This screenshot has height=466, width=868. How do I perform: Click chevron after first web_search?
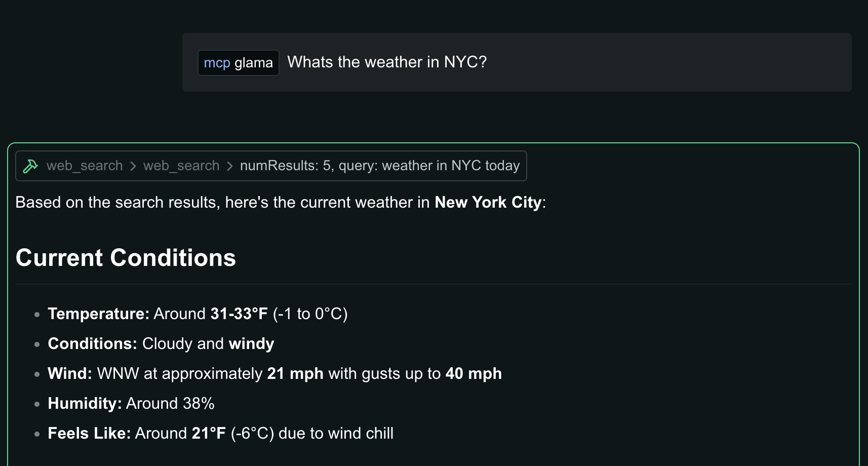(x=133, y=166)
